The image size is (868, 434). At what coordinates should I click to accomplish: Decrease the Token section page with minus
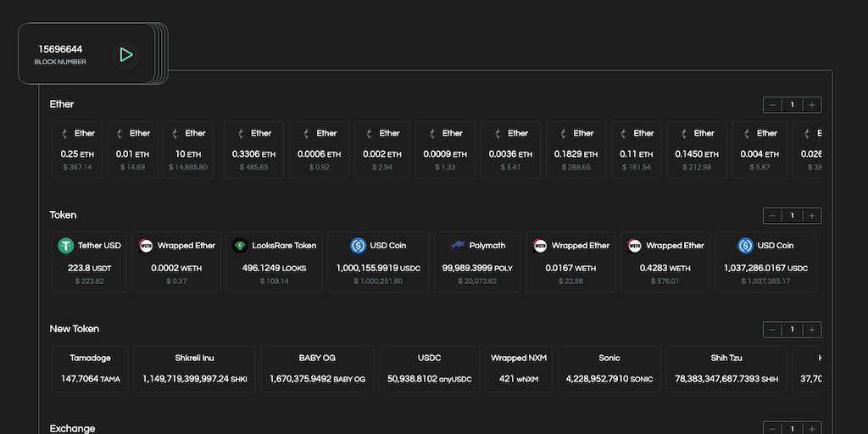click(x=772, y=216)
